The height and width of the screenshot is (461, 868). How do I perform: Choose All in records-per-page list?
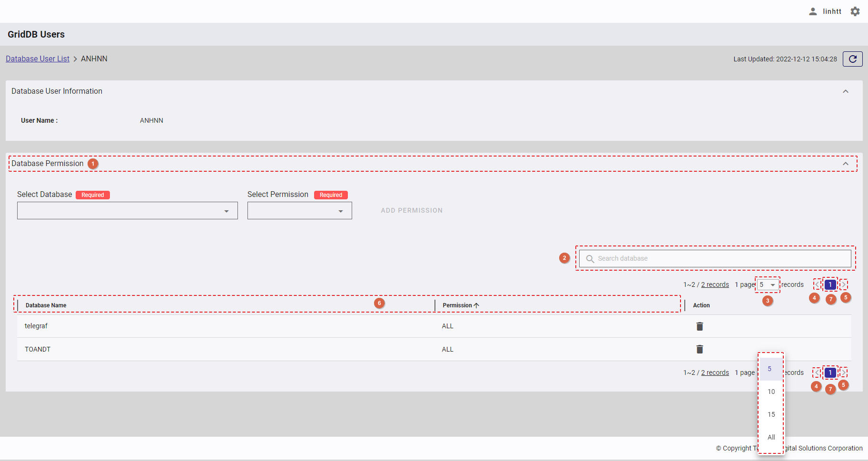point(771,437)
